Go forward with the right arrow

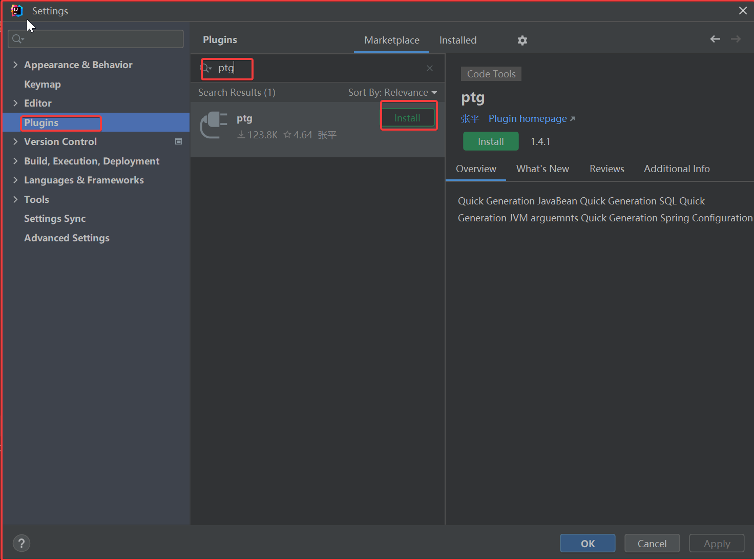[736, 39]
